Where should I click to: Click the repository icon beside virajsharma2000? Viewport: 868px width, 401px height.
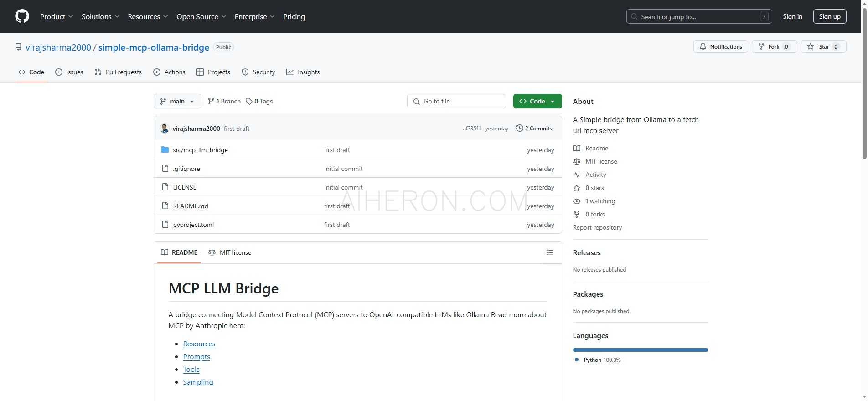(18, 47)
